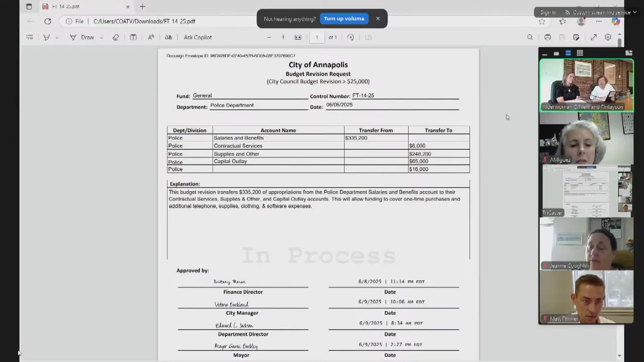Image resolution: width=644 pixels, height=362 pixels.
Task: Click the Control Number value FT-14-25
Action: (363, 96)
